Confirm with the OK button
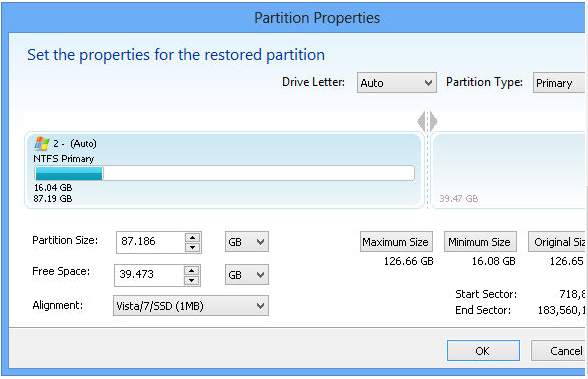Viewport: 588px width, 379px height. coord(483,351)
